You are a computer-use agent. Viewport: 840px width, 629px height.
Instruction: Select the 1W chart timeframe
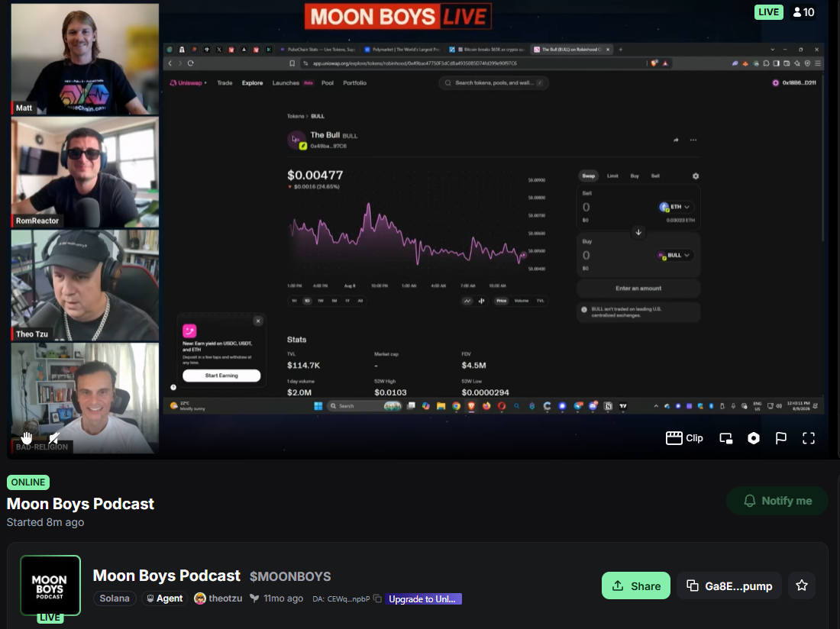pos(321,301)
